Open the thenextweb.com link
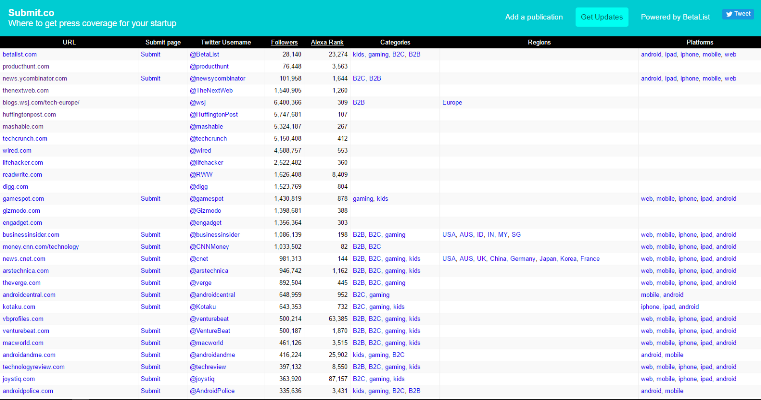 tap(26, 91)
